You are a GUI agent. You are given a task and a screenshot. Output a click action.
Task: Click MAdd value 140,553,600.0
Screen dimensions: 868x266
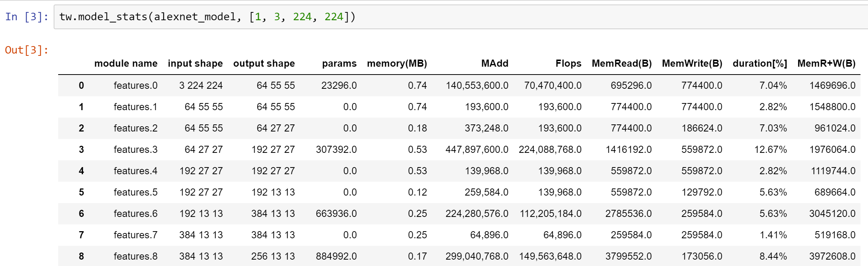(x=477, y=85)
